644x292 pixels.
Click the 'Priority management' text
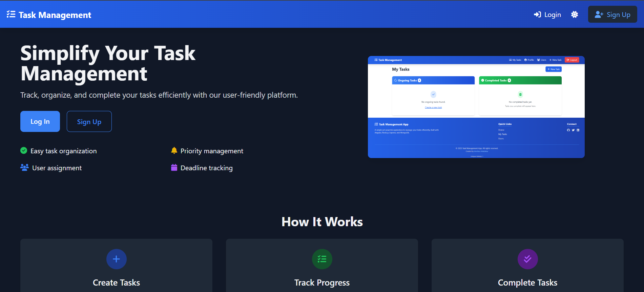pos(212,151)
